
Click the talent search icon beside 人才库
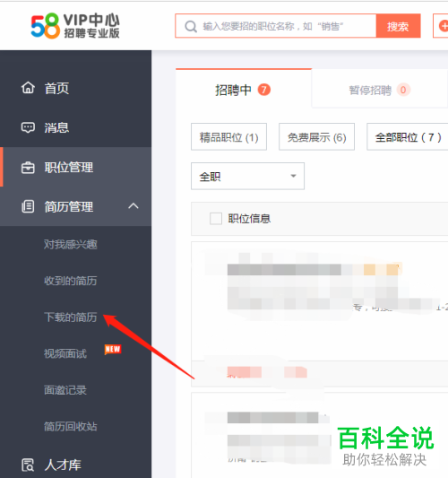28,465
